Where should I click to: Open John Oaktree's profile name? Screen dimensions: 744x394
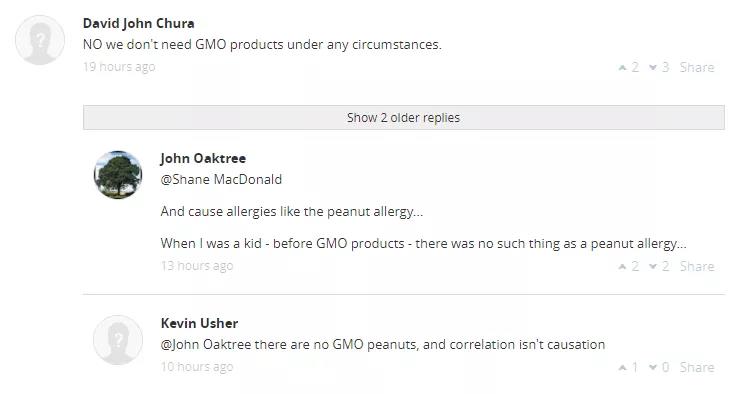click(x=203, y=158)
